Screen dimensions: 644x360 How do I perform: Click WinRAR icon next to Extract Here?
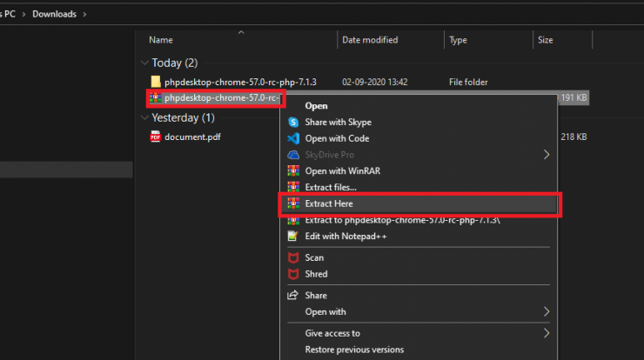[x=293, y=203]
